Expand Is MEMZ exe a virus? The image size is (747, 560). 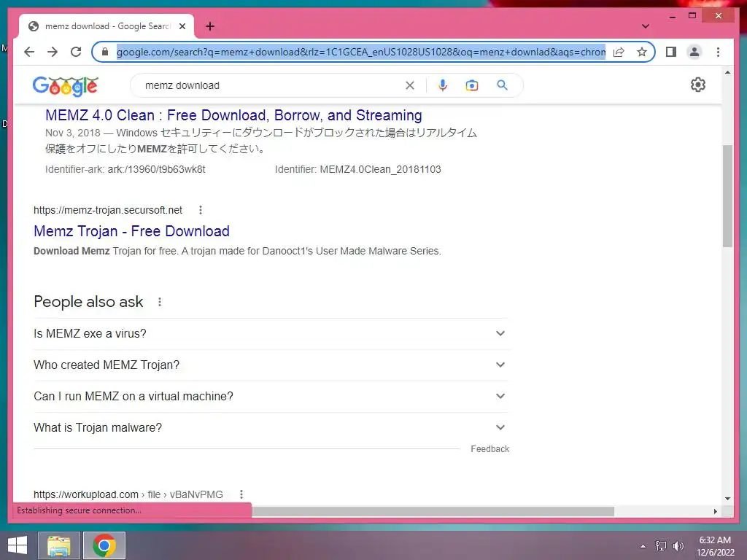tap(271, 333)
